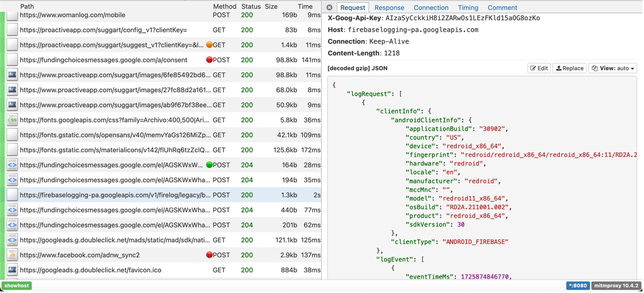Click the orange marker on suggest_v1 row
Viewport: 644px width, 293px height.
(x=209, y=45)
